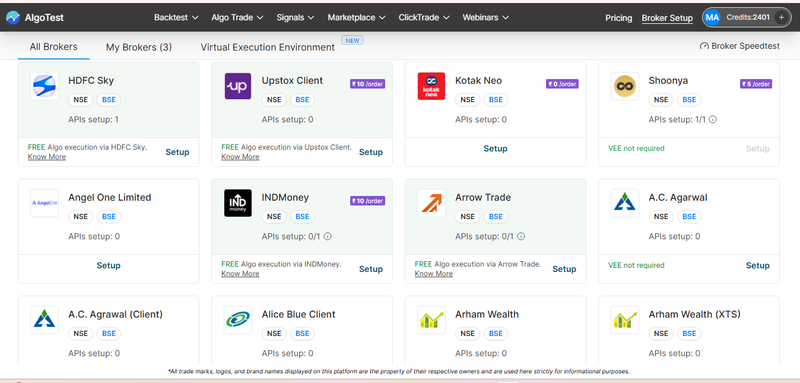Click the Kotak Neo logo
Viewport: 800px width, 383px height.
pos(431,86)
